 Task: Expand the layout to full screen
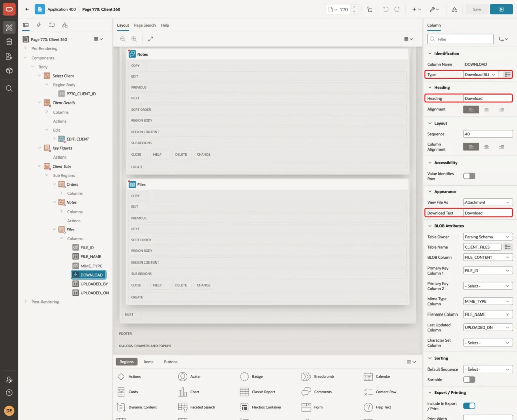pyautogui.click(x=150, y=39)
